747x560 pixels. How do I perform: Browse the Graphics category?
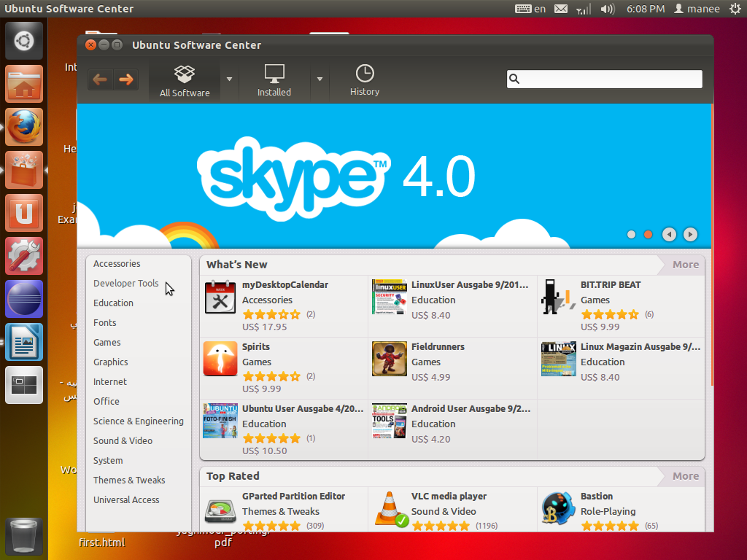click(x=111, y=362)
